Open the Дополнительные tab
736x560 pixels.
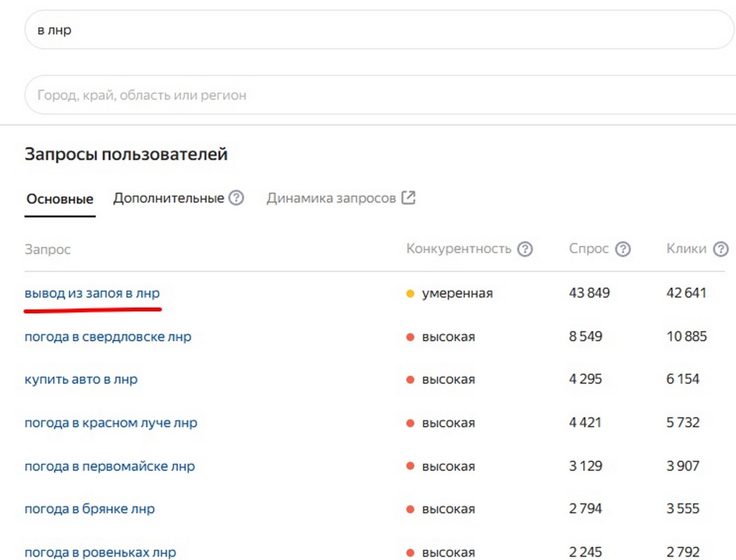(168, 198)
